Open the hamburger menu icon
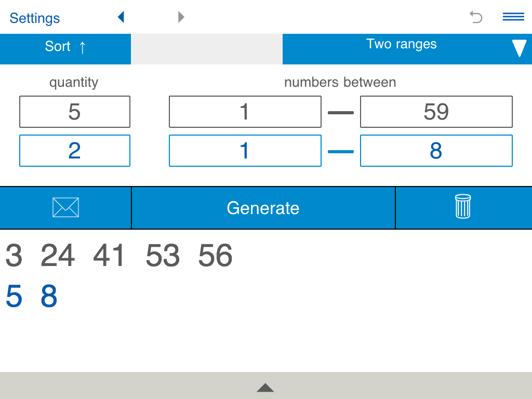This screenshot has height=399, width=532. click(513, 17)
